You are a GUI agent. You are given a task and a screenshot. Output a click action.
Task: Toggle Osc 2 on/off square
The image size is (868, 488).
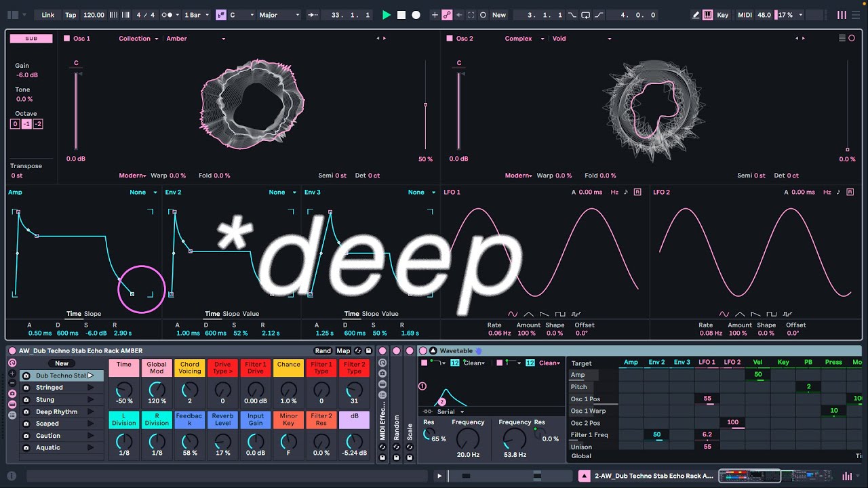449,39
